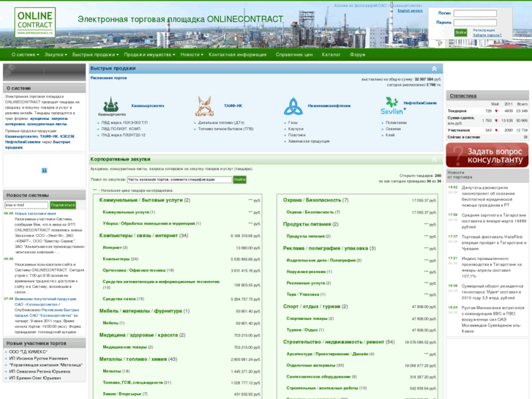
Task: Click the Найти search button
Action: [x=239, y=179]
